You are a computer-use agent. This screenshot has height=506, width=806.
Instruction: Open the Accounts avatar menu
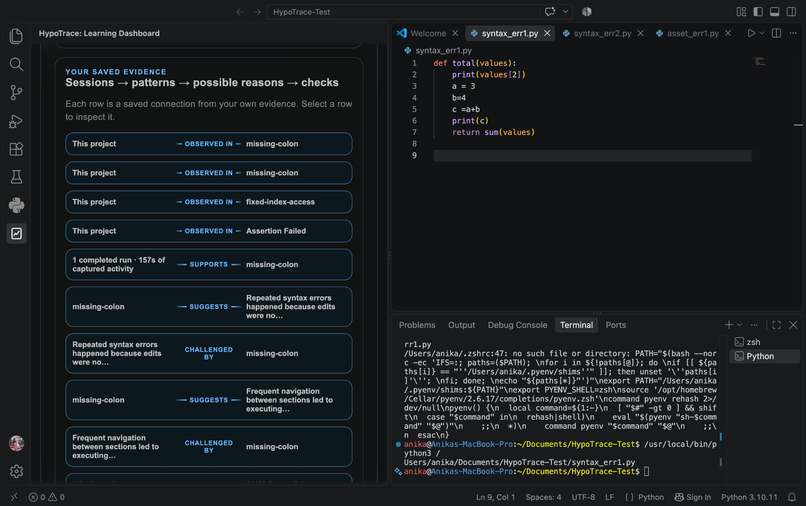[16, 443]
